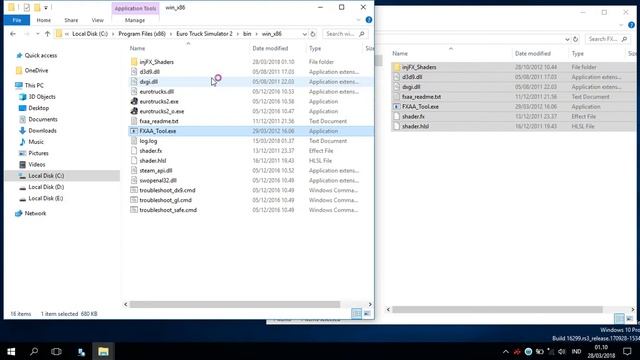Open Pictures in navigation pane
This screenshot has width=640, height=360.
pos(38,153)
